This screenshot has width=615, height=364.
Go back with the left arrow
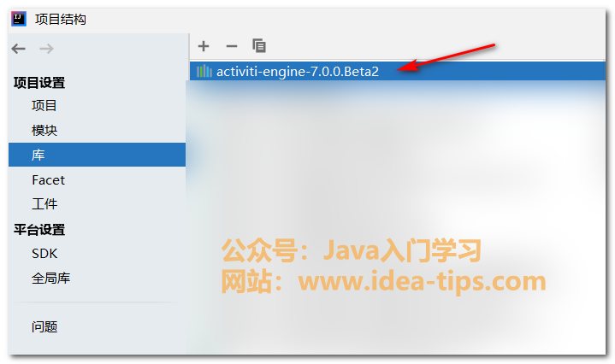[x=19, y=49]
